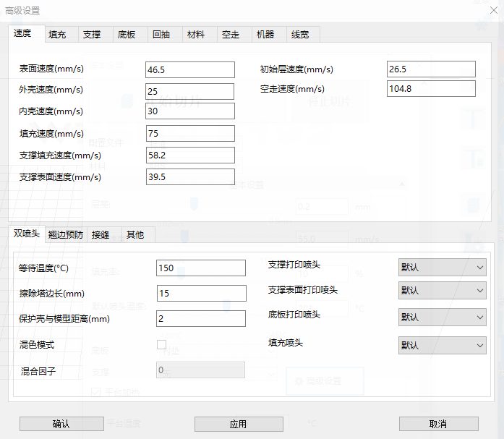Select the 回抽 tab
Image resolution: width=504 pixels, height=439 pixels.
coord(161,34)
